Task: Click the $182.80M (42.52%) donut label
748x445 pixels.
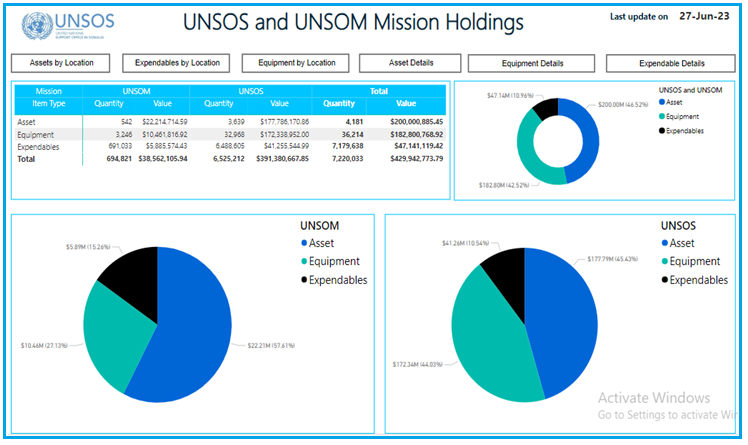Action: click(x=504, y=185)
